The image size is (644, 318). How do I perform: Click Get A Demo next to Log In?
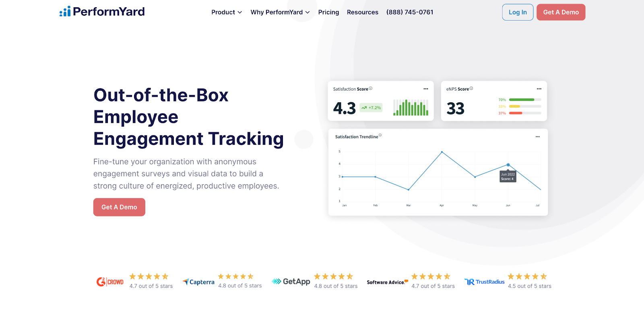point(561,12)
